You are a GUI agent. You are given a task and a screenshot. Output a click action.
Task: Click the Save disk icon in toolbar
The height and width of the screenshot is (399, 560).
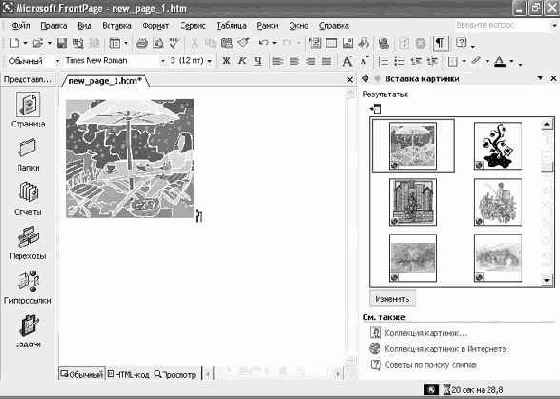pyautogui.click(x=62, y=44)
